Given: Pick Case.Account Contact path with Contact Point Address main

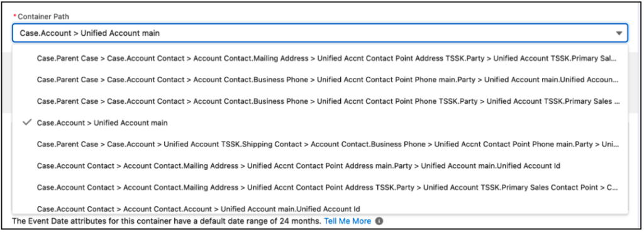Looking at the screenshot, I should [320, 166].
